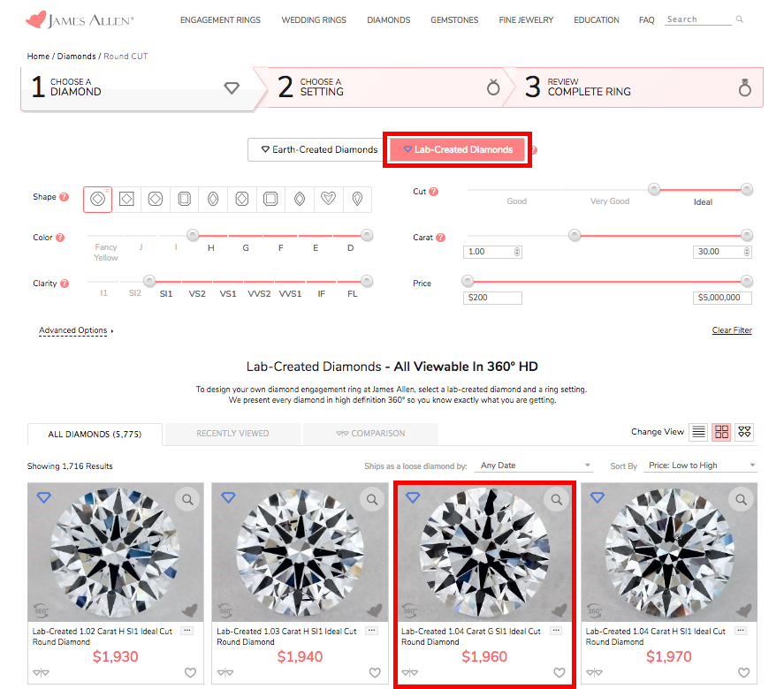Click the Cut slider minimum handle
784x689 pixels.
tap(654, 189)
